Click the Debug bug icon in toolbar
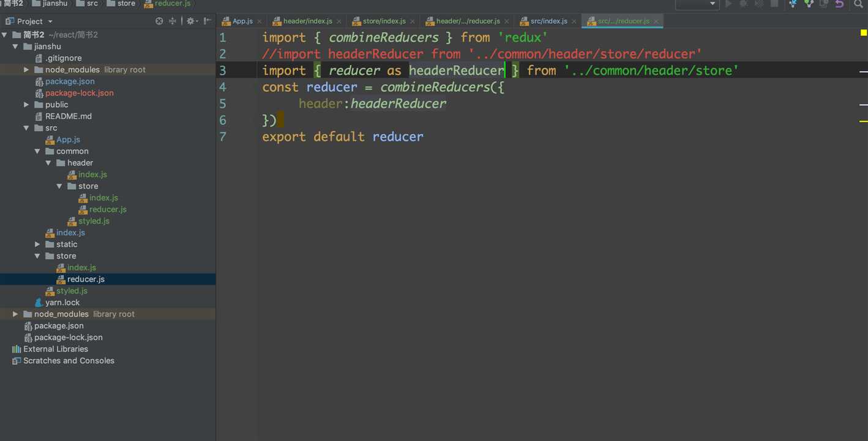The width and height of the screenshot is (868, 441). [744, 4]
